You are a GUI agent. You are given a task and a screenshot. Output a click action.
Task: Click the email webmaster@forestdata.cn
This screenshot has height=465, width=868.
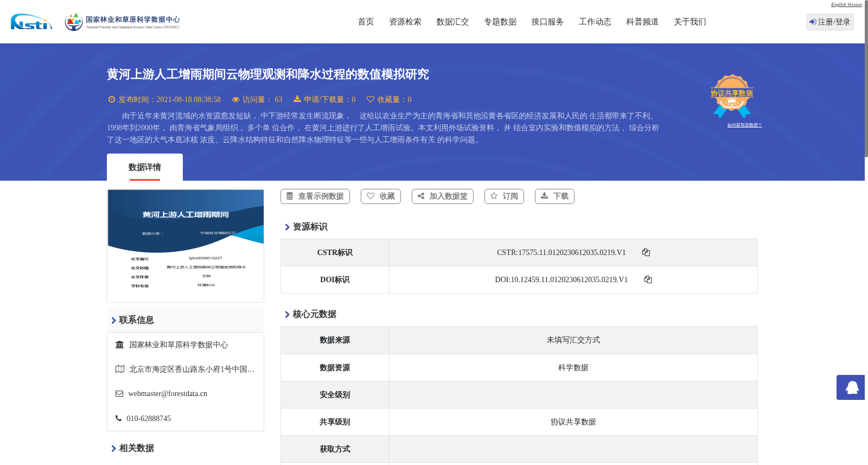click(168, 393)
